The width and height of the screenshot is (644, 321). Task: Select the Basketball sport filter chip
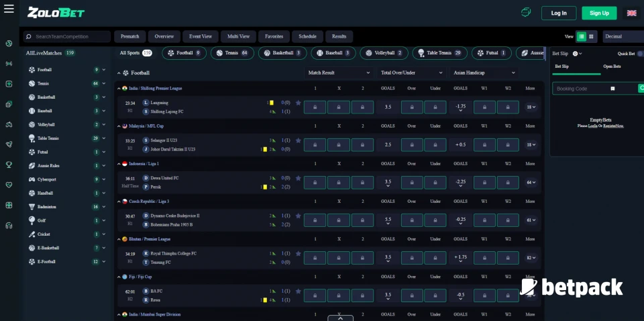coord(282,53)
